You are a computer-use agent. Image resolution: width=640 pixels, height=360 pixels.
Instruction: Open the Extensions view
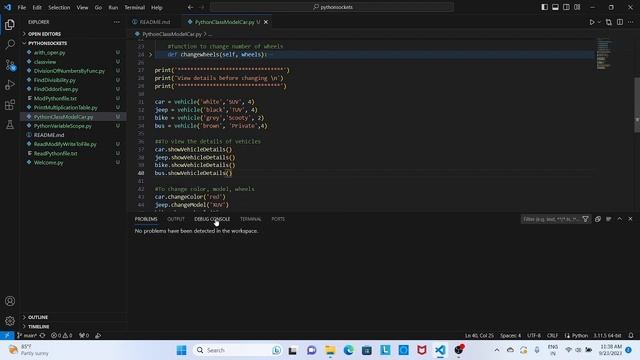10,105
